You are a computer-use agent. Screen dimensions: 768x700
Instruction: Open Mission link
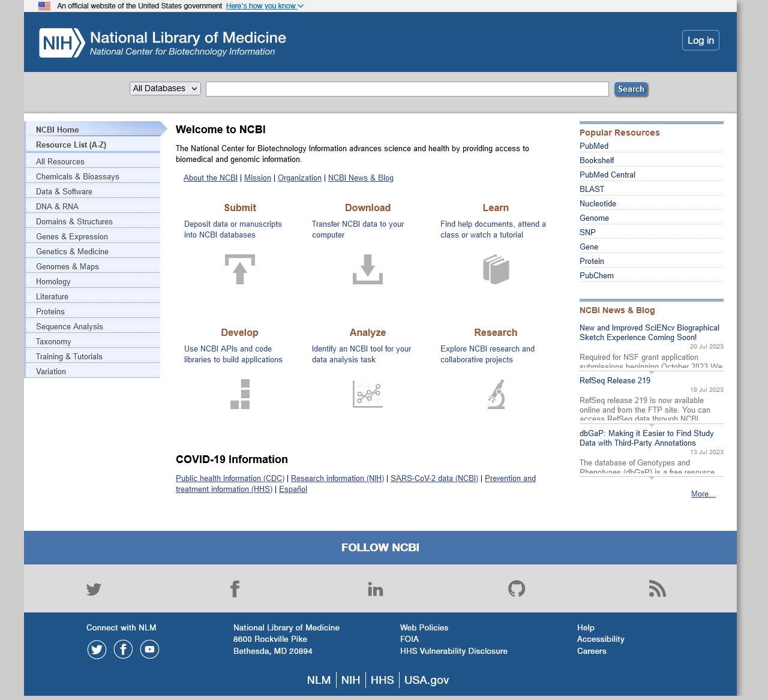pos(257,178)
